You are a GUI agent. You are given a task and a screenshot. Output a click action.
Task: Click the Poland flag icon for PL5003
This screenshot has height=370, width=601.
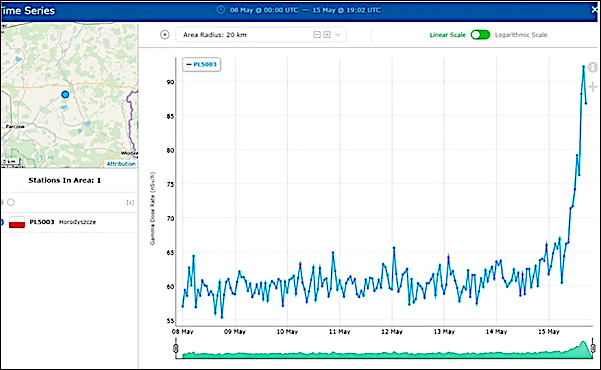(x=17, y=222)
